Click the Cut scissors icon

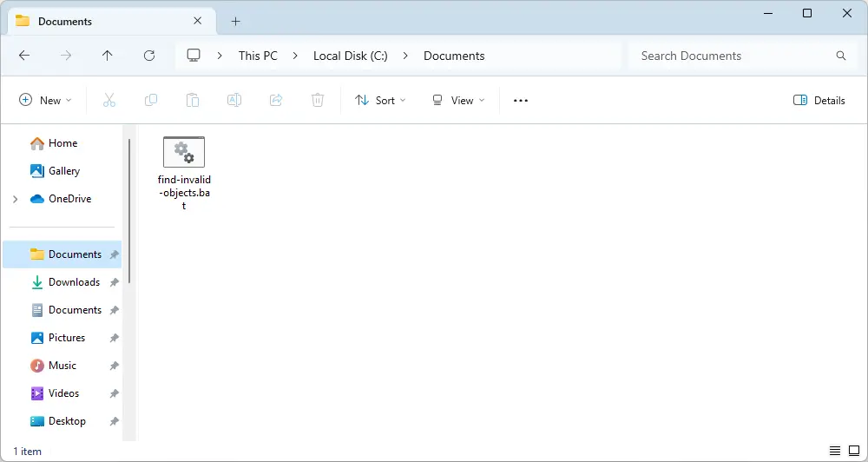click(109, 100)
